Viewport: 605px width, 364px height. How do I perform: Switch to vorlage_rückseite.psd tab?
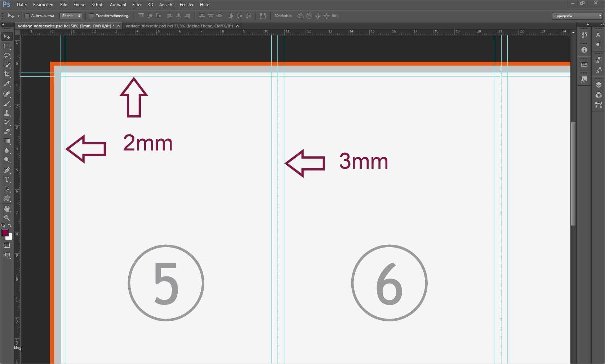point(179,26)
